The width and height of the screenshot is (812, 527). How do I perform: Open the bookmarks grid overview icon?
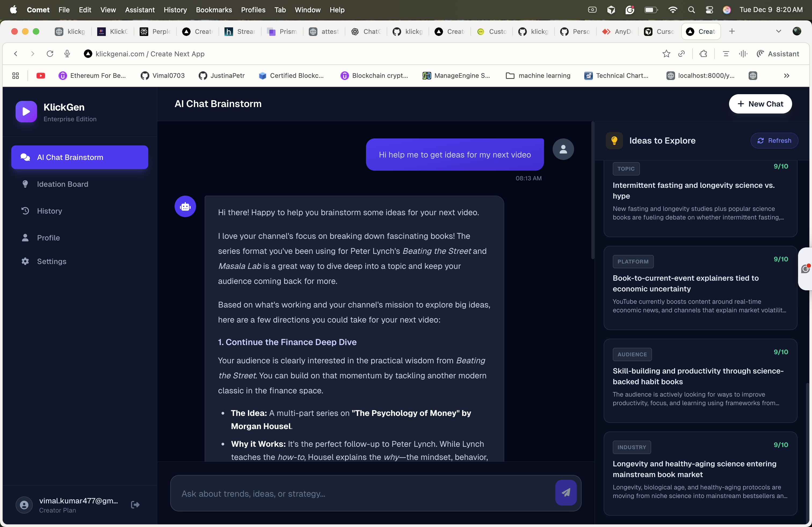15,75
